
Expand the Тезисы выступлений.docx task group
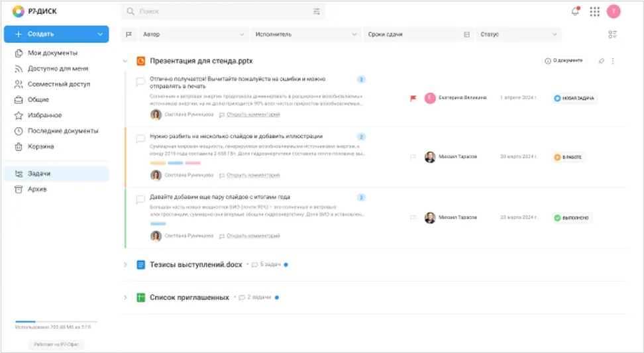point(125,265)
